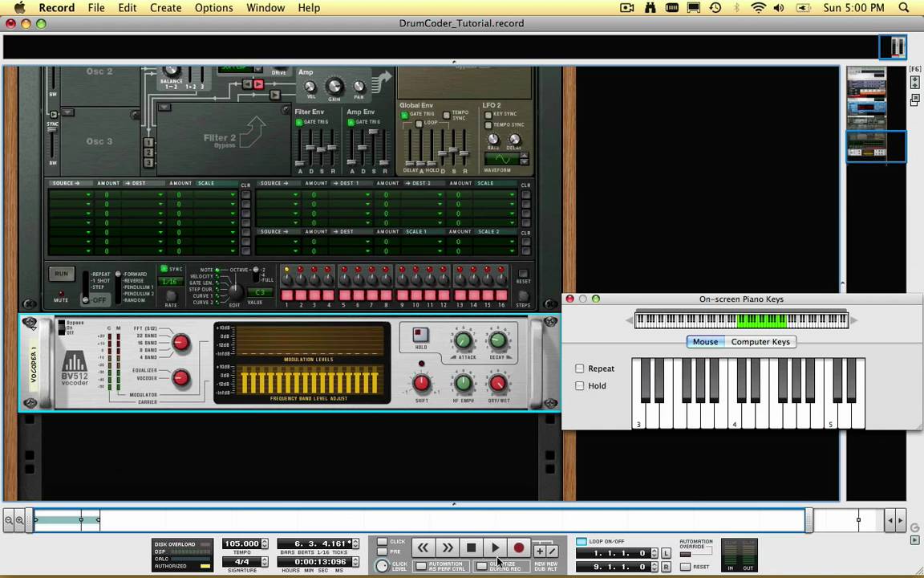Click the Amp Pan knob
The width and height of the screenshot is (924, 578).
pyautogui.click(x=359, y=88)
